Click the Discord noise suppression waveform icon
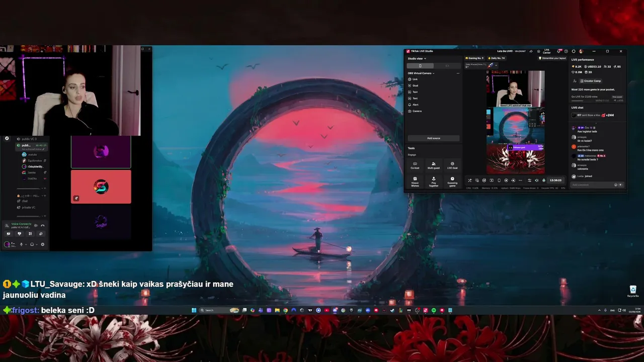The image size is (644, 362). (x=35, y=225)
